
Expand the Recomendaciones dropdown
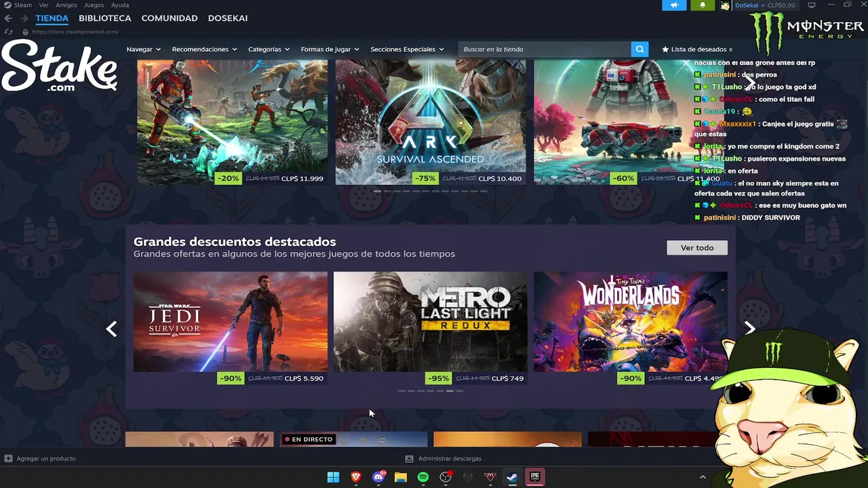tap(204, 49)
